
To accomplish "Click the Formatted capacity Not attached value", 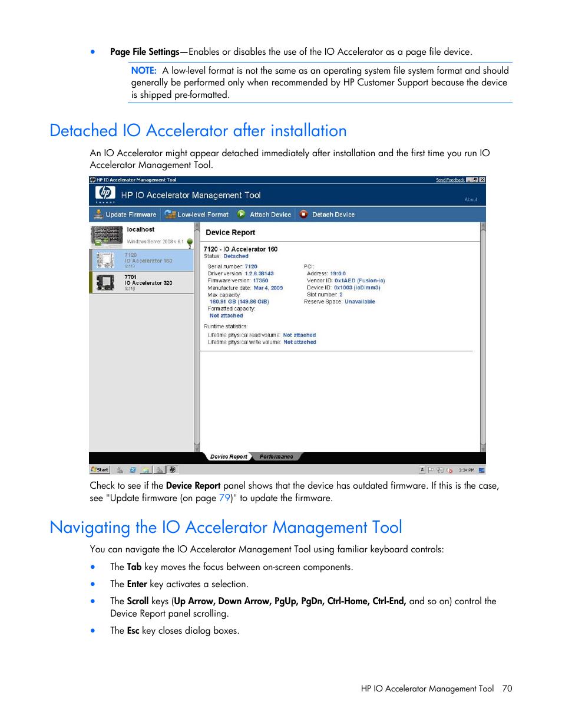I will (x=226, y=316).
